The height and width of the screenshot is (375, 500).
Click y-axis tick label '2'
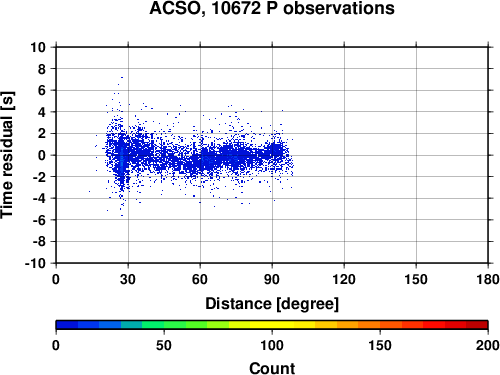pos(42,134)
